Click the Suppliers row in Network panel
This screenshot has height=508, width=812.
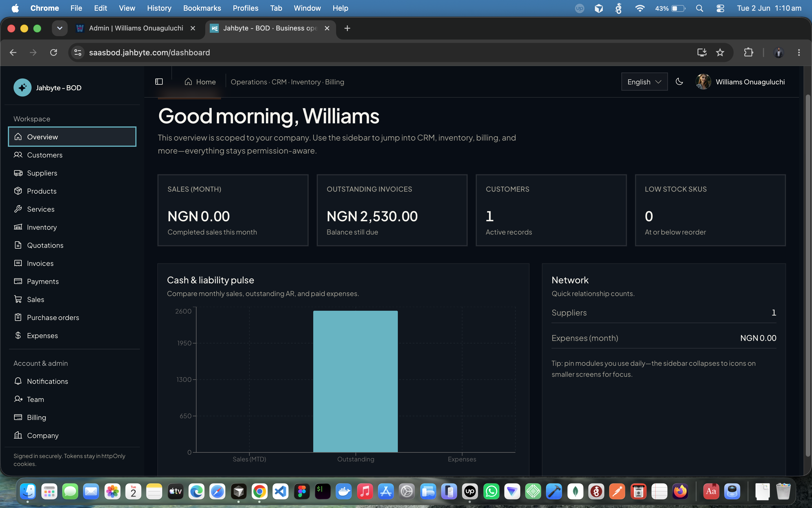coord(664,313)
